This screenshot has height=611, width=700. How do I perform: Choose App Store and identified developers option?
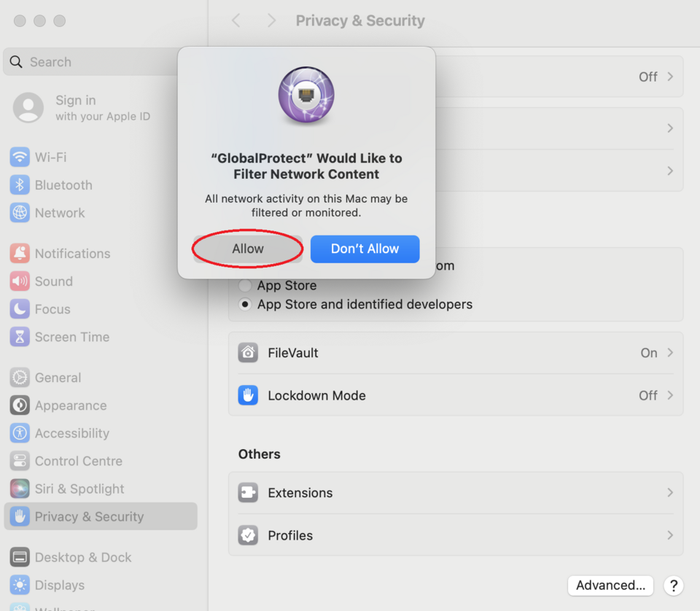coord(246,305)
